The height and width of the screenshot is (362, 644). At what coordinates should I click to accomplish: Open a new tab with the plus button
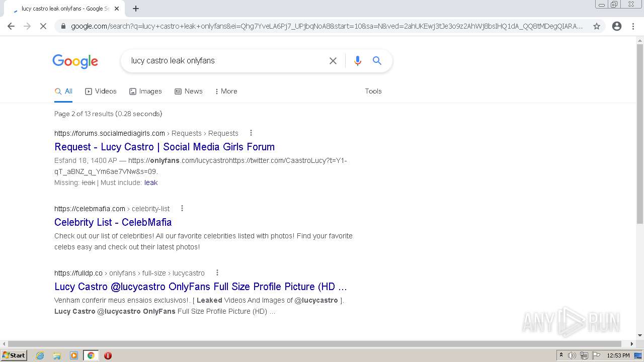coord(136,9)
